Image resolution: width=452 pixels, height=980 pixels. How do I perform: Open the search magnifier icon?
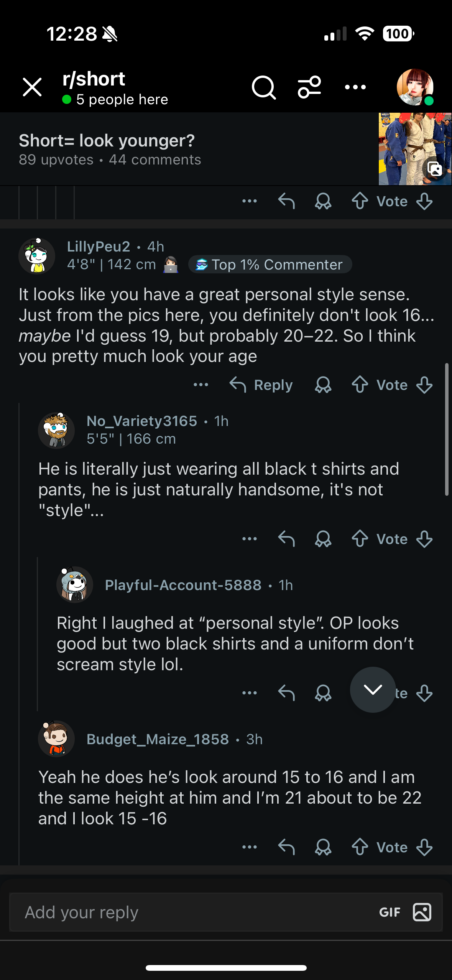[x=264, y=87]
